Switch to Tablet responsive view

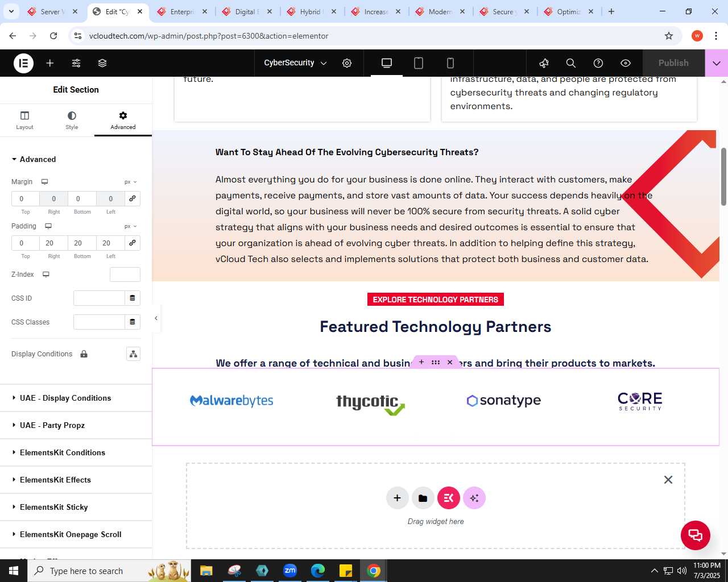tap(419, 63)
